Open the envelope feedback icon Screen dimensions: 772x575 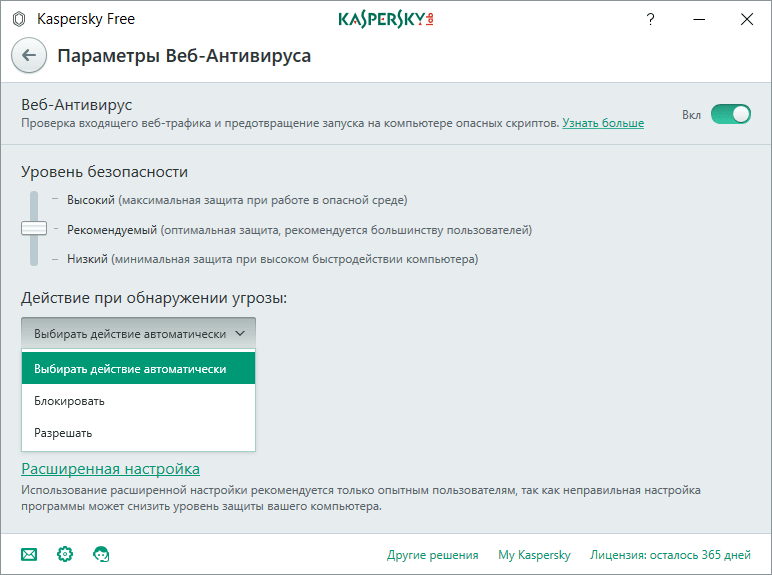tap(29, 555)
